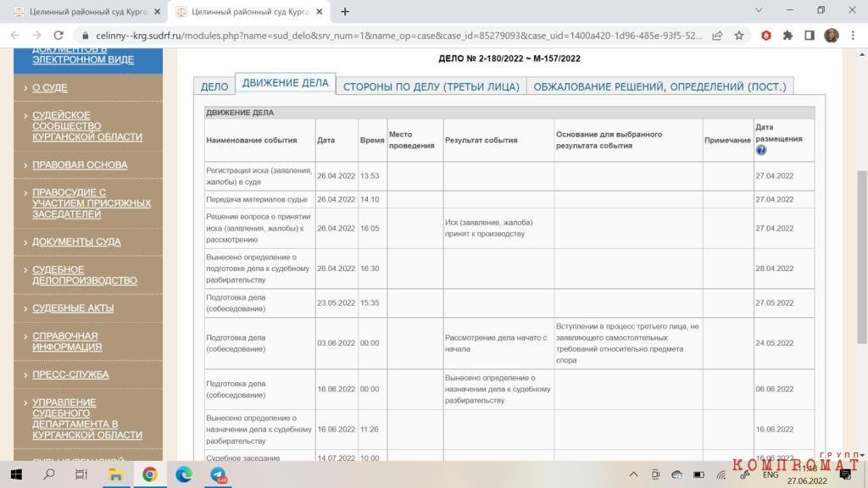This screenshot has width=868, height=488.
Task: Open the tab search chevron
Action: point(759,10)
